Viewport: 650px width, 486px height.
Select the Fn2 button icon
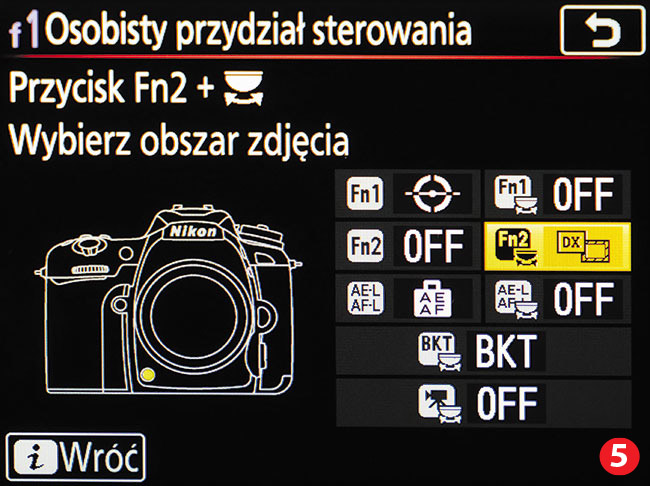click(x=365, y=246)
